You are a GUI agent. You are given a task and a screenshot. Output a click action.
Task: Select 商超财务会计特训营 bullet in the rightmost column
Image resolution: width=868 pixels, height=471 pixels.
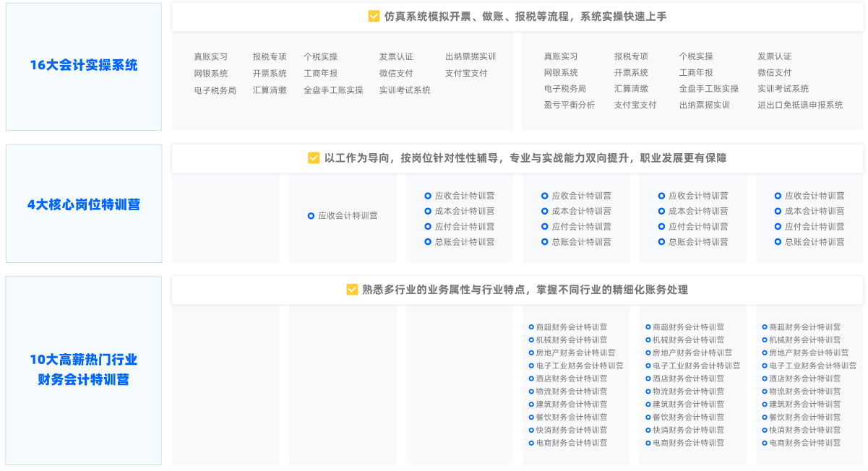(765, 327)
